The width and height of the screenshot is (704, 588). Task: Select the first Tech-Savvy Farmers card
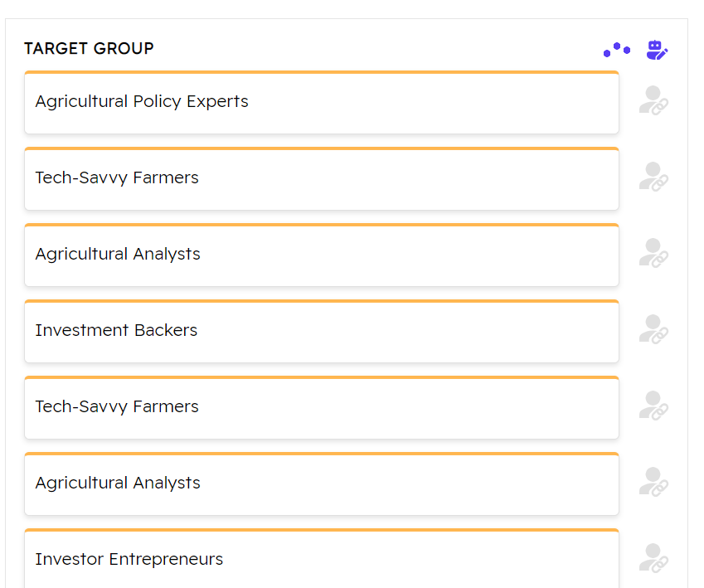click(x=415, y=179)
